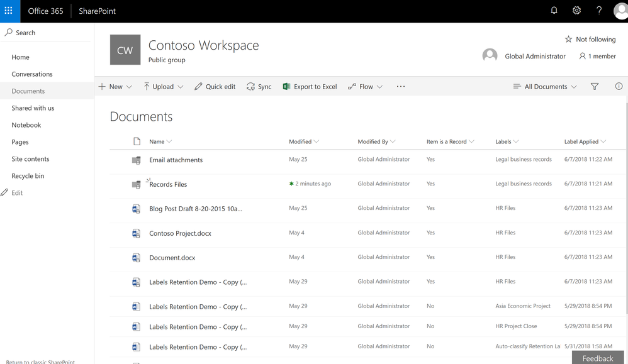Click the help question mark icon
Screen dimensions: 628x364
pyautogui.click(x=599, y=11)
